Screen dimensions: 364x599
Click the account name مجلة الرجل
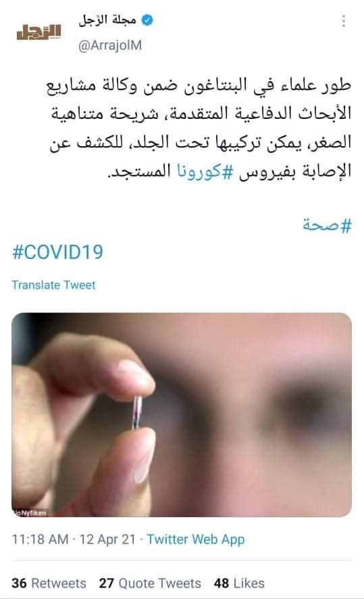107,20
